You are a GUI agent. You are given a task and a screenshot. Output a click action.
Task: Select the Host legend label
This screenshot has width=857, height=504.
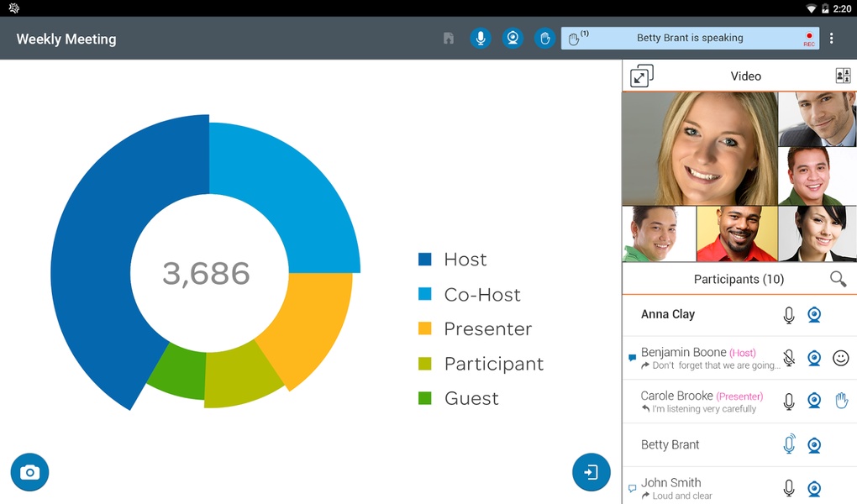click(x=465, y=259)
